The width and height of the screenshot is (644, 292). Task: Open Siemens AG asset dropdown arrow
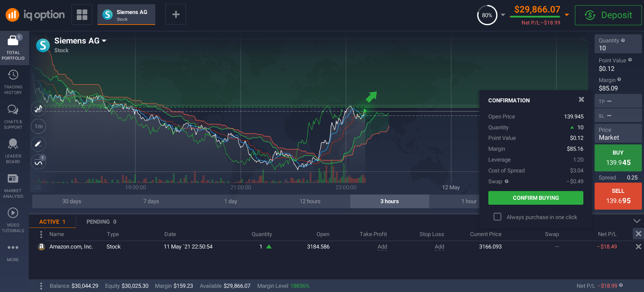tap(104, 41)
